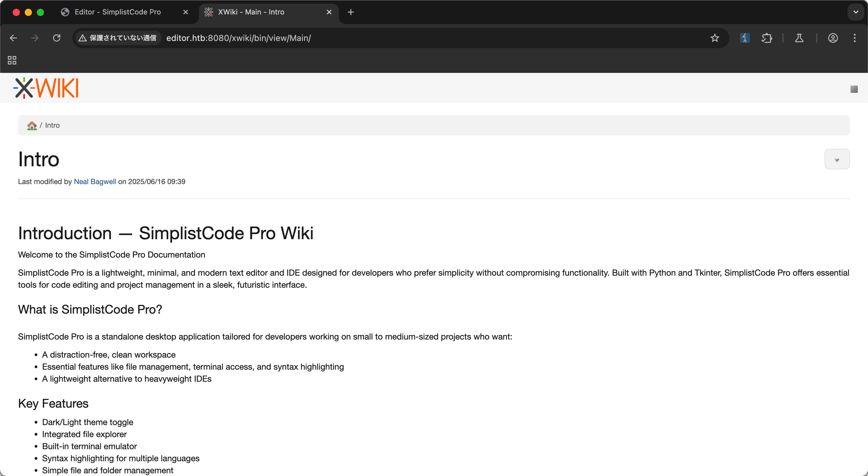This screenshot has width=868, height=476.
Task: Open the tab search chevron dropdown
Action: tap(856, 12)
